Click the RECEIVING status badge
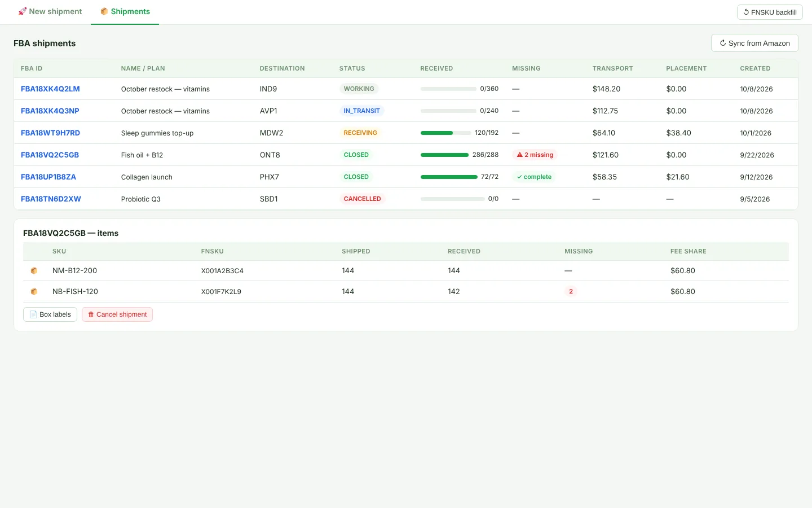Image resolution: width=812 pixels, height=508 pixels. click(x=360, y=133)
